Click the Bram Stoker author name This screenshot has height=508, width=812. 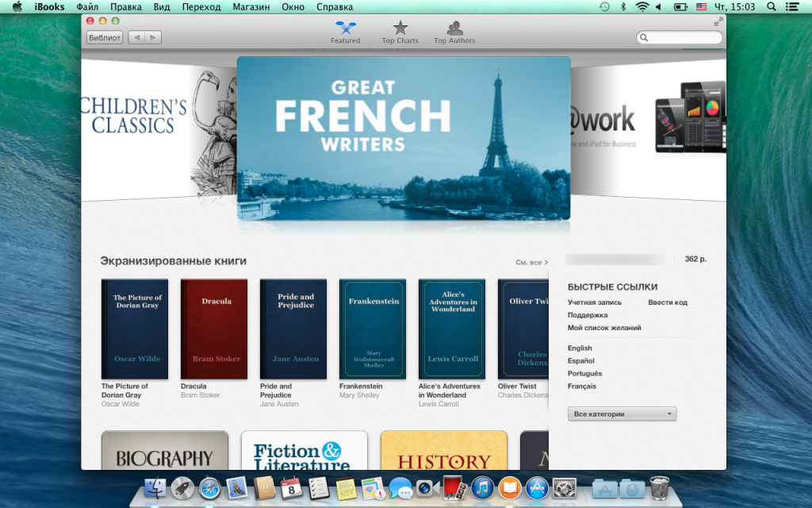point(201,395)
